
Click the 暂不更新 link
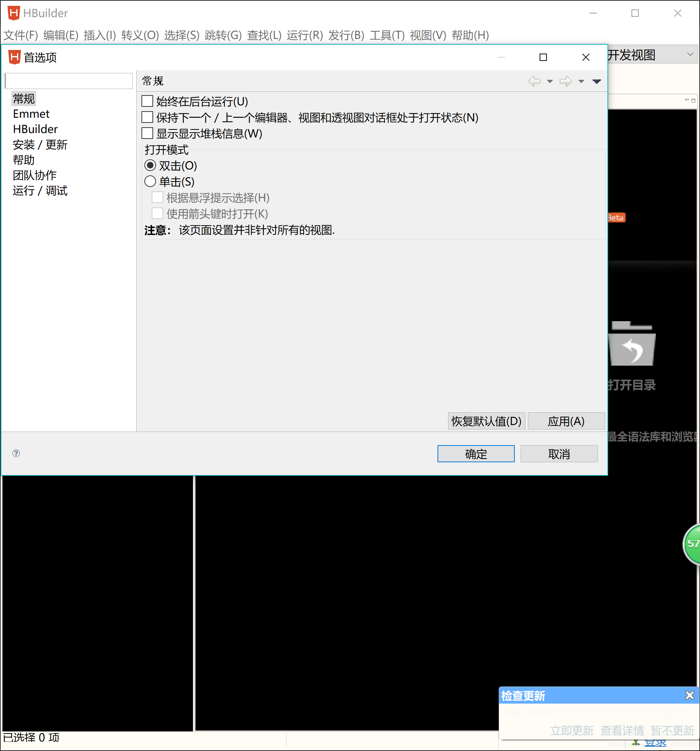pos(672,730)
